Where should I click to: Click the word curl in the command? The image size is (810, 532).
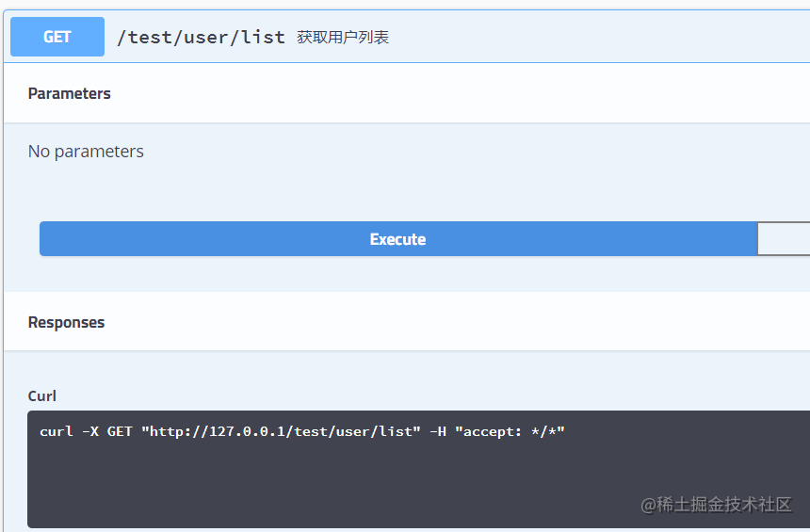tap(57, 431)
